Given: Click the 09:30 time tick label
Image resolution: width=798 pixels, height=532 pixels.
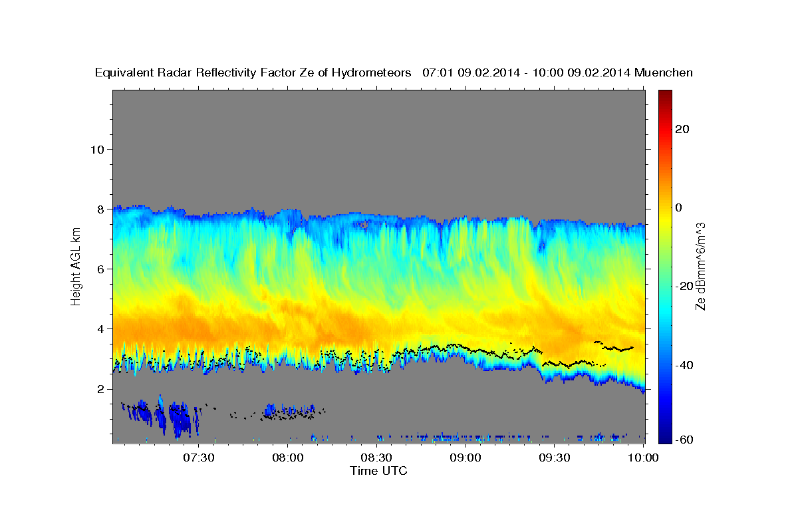Looking at the screenshot, I should (x=555, y=458).
